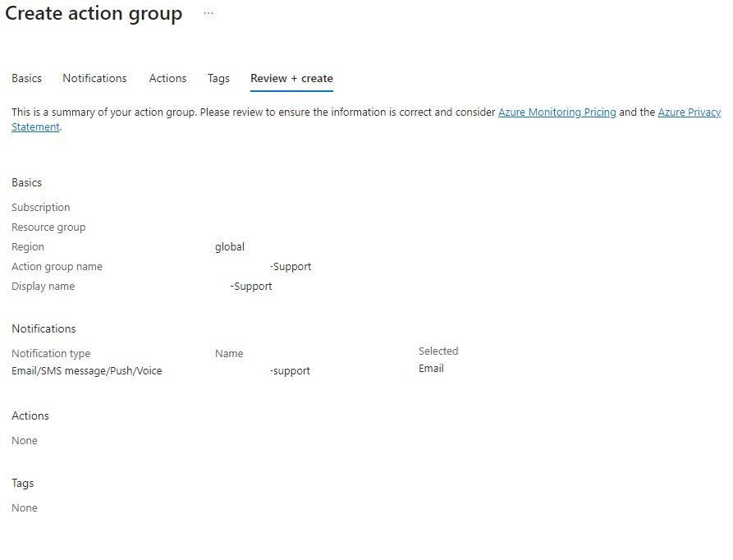733x560 pixels.
Task: Click the Create action group page title
Action: click(94, 14)
